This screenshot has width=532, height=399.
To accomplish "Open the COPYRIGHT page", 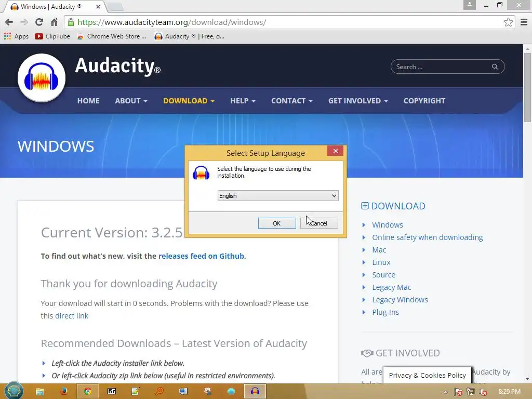I will [x=424, y=101].
